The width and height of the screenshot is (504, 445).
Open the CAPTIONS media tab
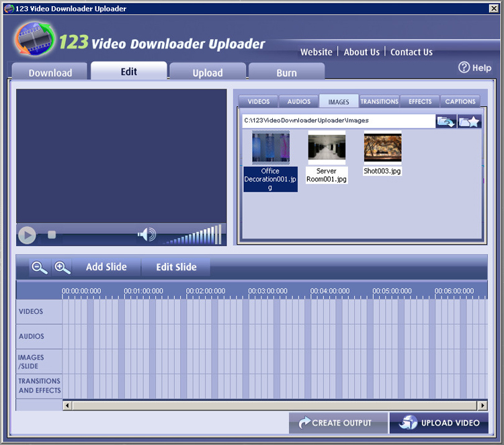click(x=460, y=102)
